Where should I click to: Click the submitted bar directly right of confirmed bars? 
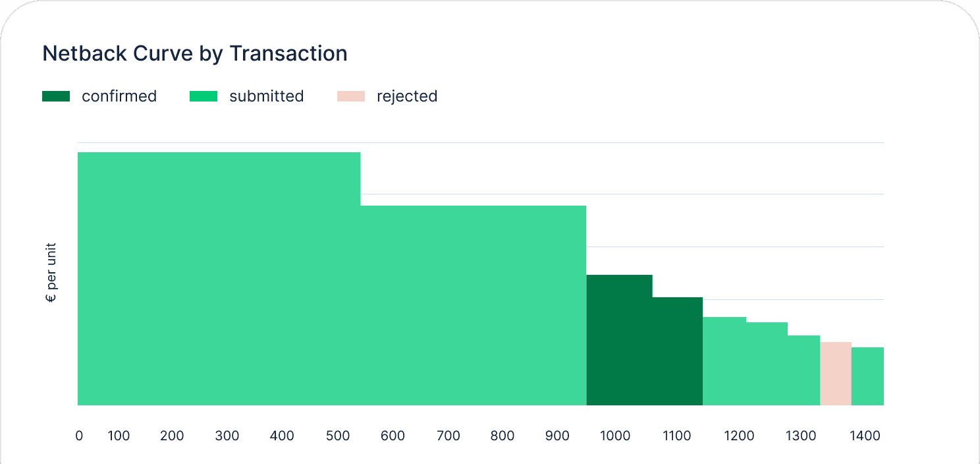point(724,361)
